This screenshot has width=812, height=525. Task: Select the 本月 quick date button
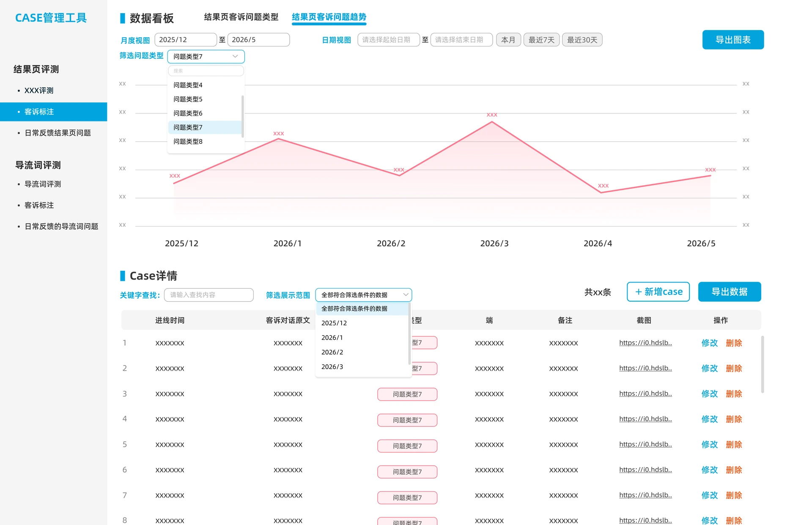pos(508,40)
